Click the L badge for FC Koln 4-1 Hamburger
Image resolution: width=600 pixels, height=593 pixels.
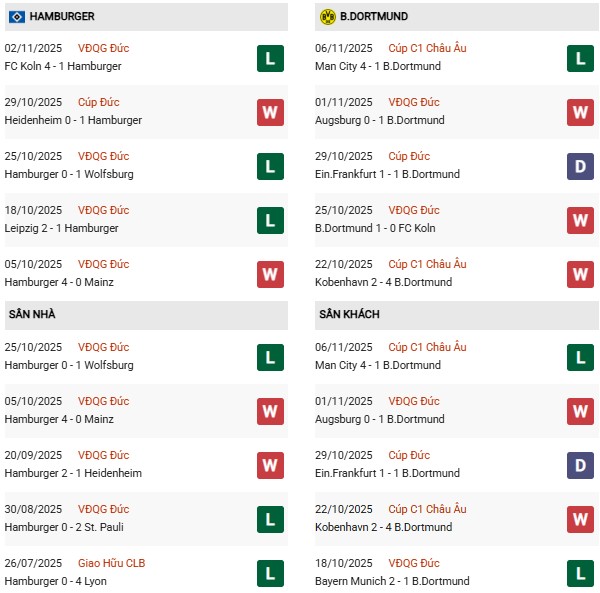[269, 58]
